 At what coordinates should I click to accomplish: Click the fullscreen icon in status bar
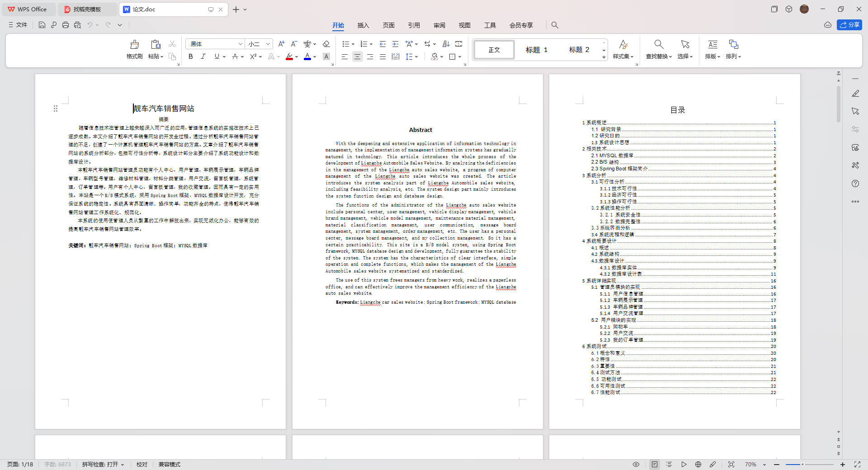[x=857, y=464]
